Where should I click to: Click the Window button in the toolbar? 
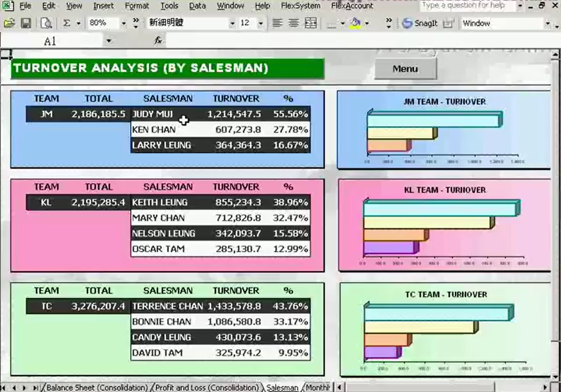coord(477,23)
